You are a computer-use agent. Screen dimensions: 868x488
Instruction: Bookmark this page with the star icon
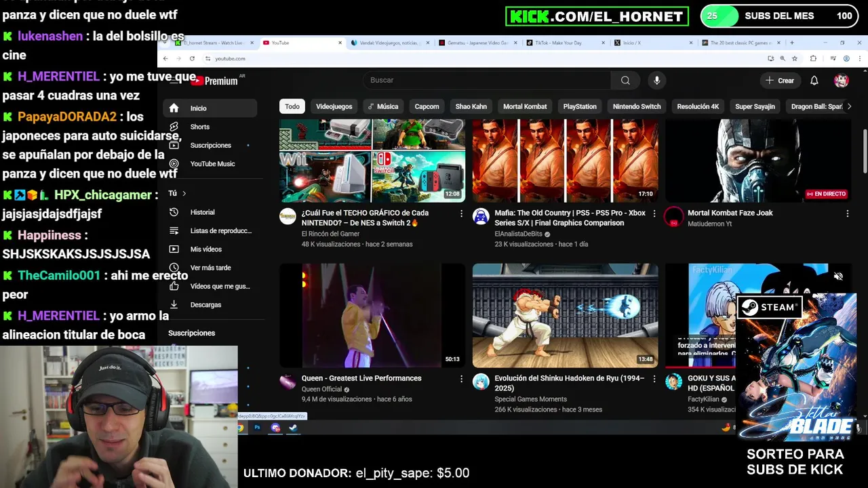point(794,58)
